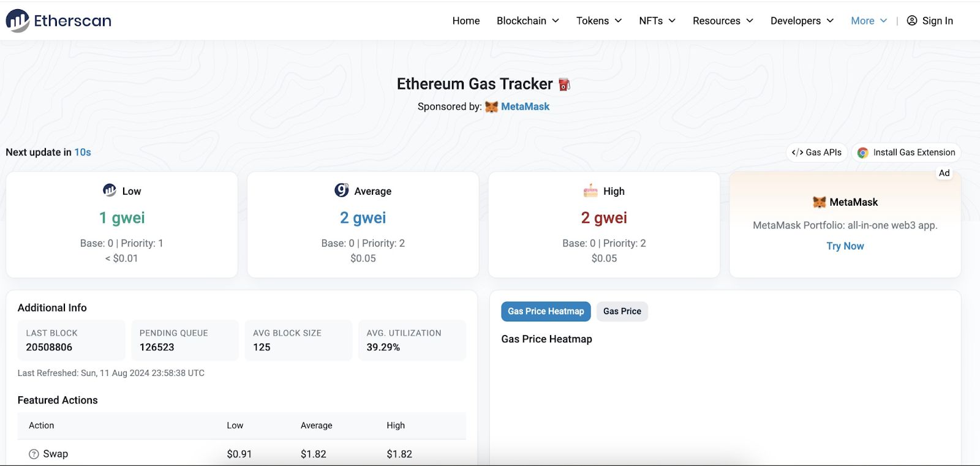980x466 pixels.
Task: Click the Average gas price card icon
Action: (341, 190)
